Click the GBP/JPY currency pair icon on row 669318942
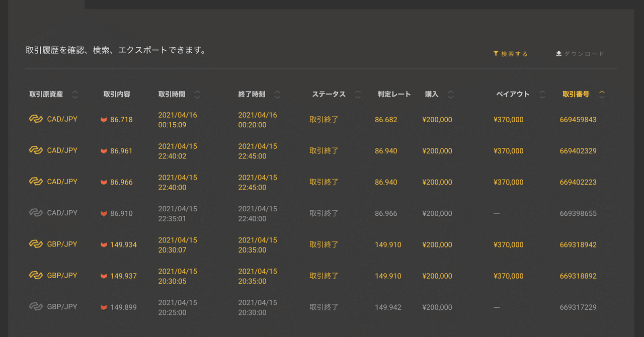This screenshot has width=644, height=337. pyautogui.click(x=35, y=244)
